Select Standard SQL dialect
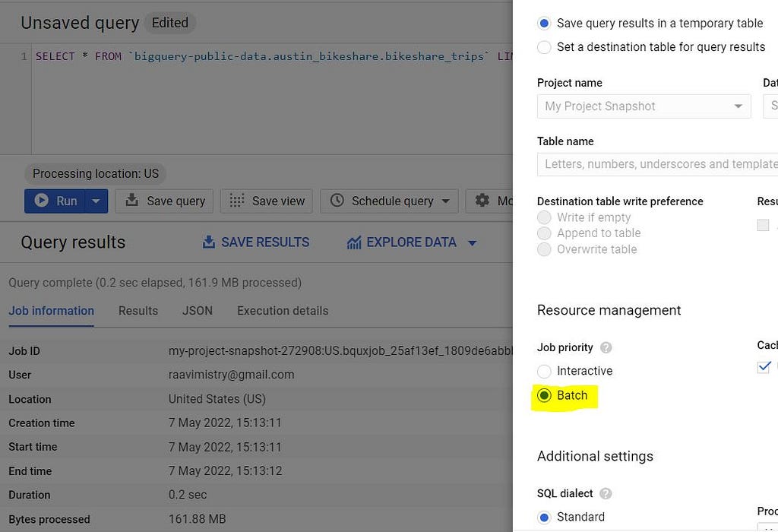 coord(544,517)
